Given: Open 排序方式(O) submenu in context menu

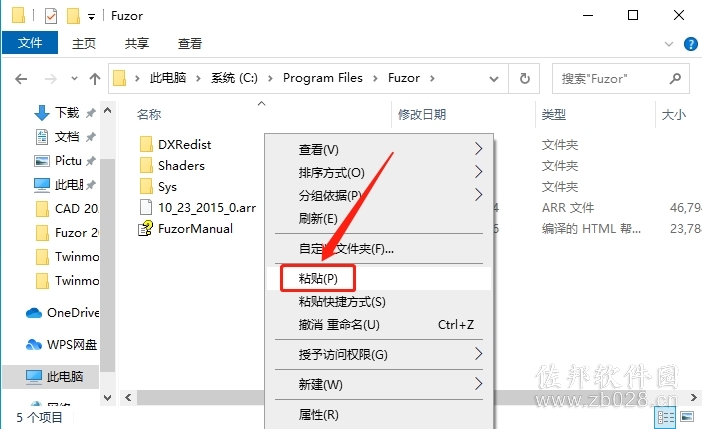Looking at the screenshot, I should 379,172.
